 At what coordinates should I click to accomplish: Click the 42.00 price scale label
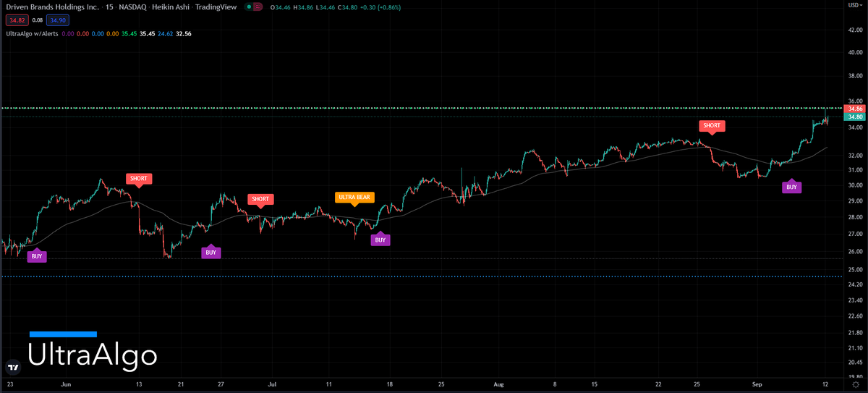(856, 30)
